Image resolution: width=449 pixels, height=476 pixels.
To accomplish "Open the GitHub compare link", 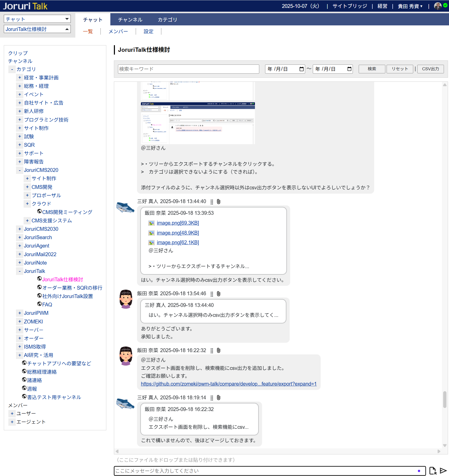I will 229,384.
